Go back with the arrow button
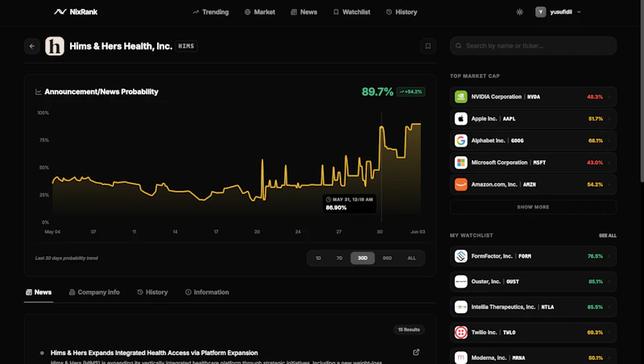Screen dimensions: 644x364 [32, 46]
